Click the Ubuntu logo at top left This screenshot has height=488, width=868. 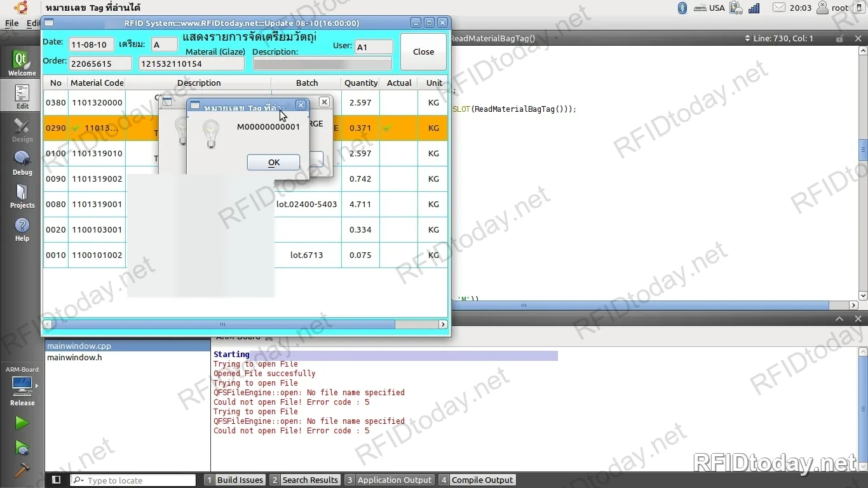point(21,8)
